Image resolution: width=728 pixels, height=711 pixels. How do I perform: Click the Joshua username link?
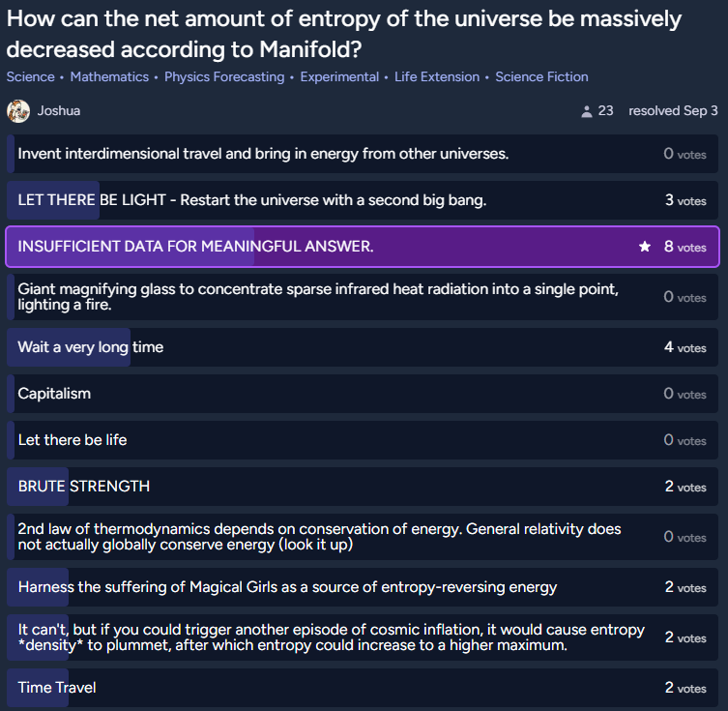(x=59, y=111)
